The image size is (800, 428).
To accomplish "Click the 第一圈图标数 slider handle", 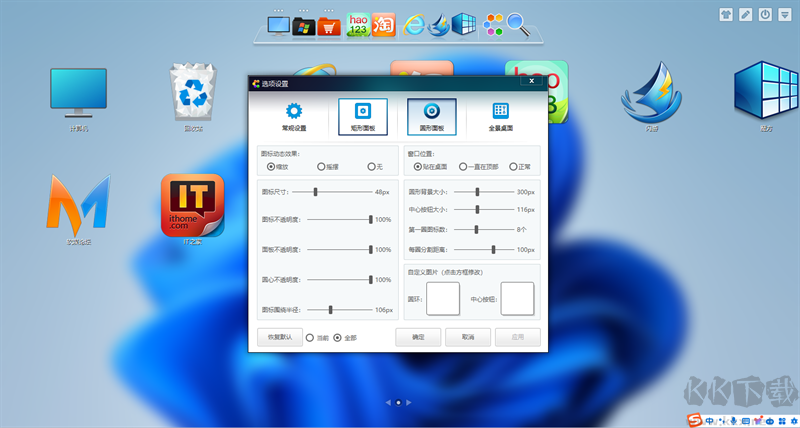I will (x=476, y=230).
